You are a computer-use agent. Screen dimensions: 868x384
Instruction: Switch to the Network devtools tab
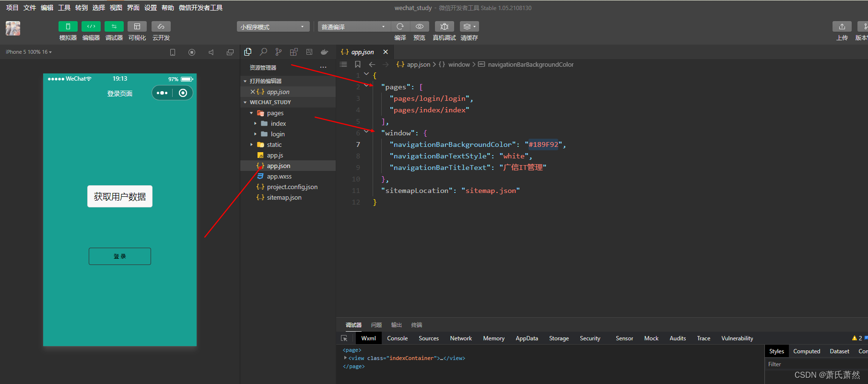pyautogui.click(x=461, y=338)
